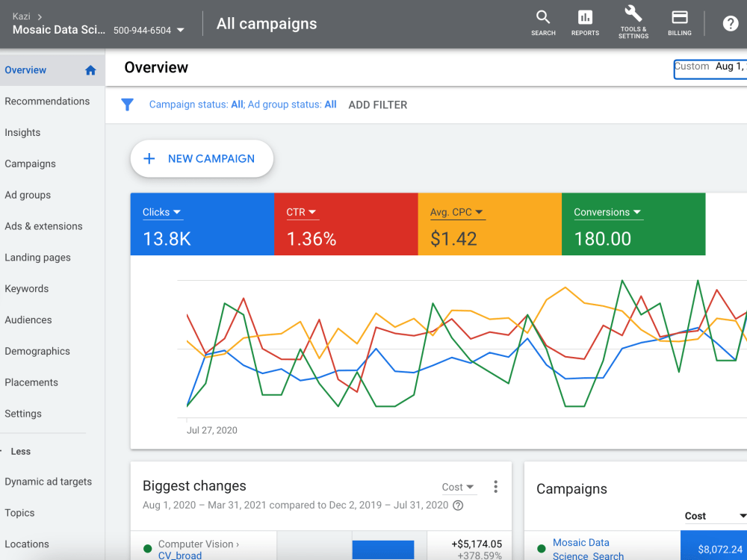
Task: Open the Conversions metric dropdown
Action: 607,212
